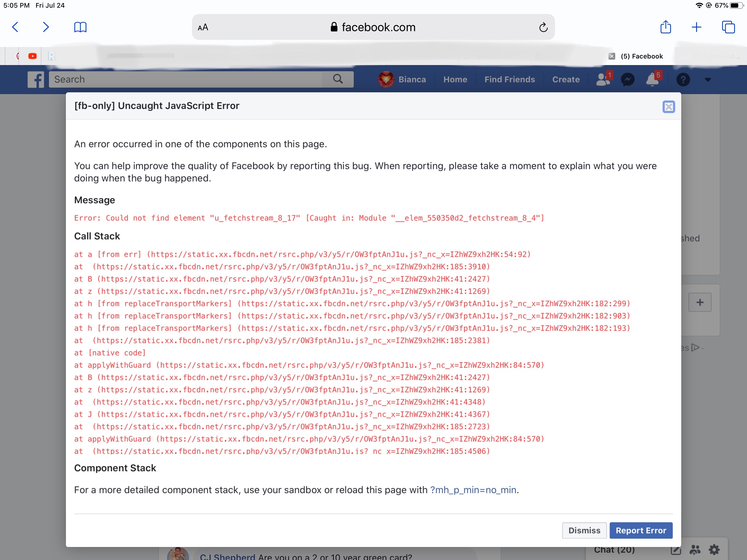
Task: Tap the page reload icon
Action: click(543, 27)
